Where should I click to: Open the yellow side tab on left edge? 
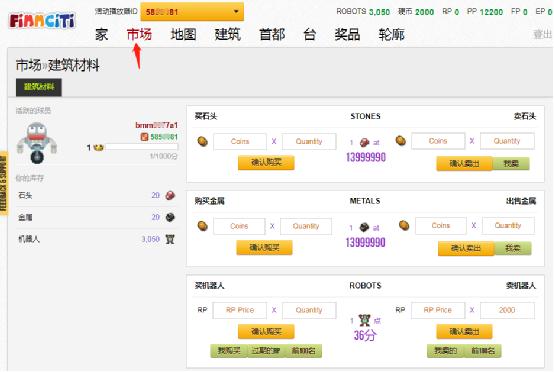(4, 182)
